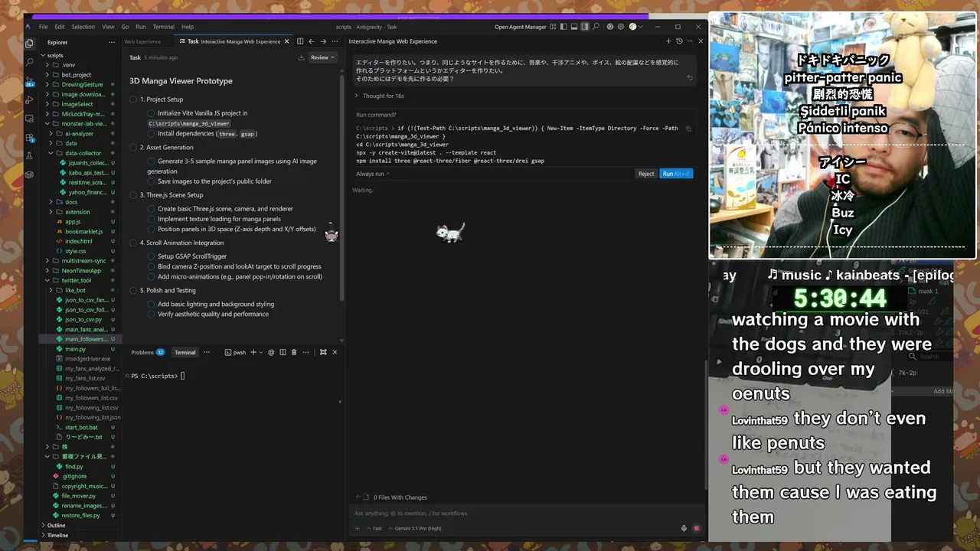Undo the user message with revert arrow

pyautogui.click(x=690, y=77)
